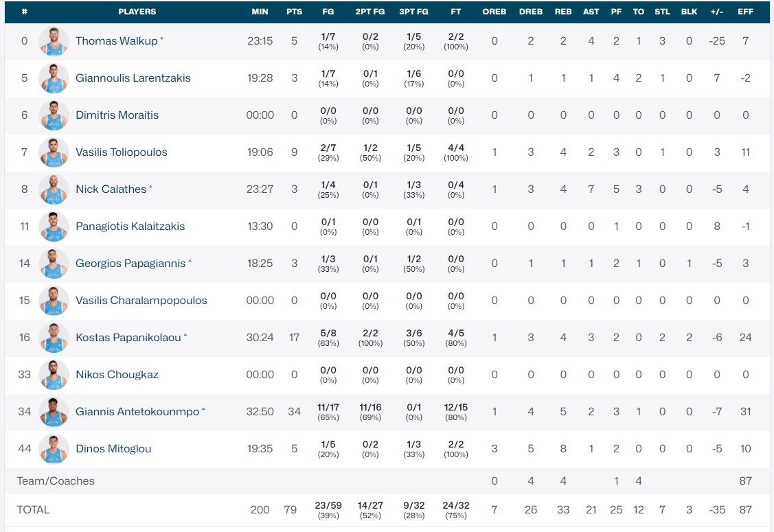Open the Nikos Chougkaz player link
Viewport: 774px width, 532px height.
tap(117, 374)
